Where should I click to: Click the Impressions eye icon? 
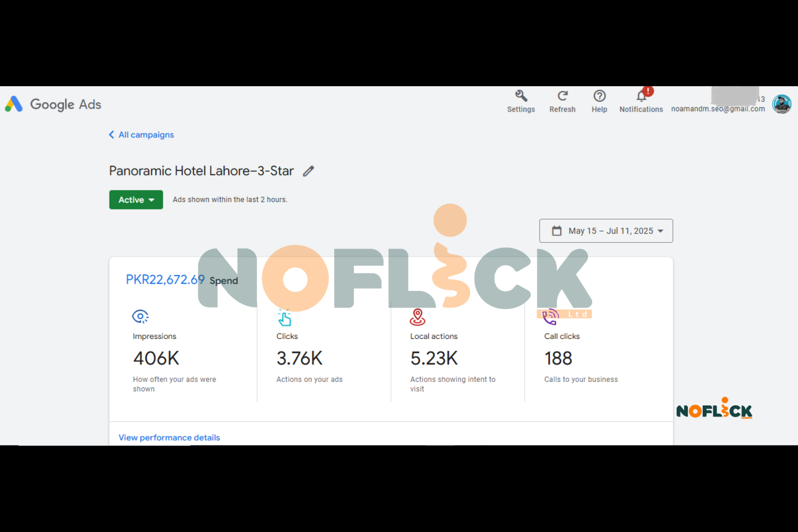click(x=140, y=317)
